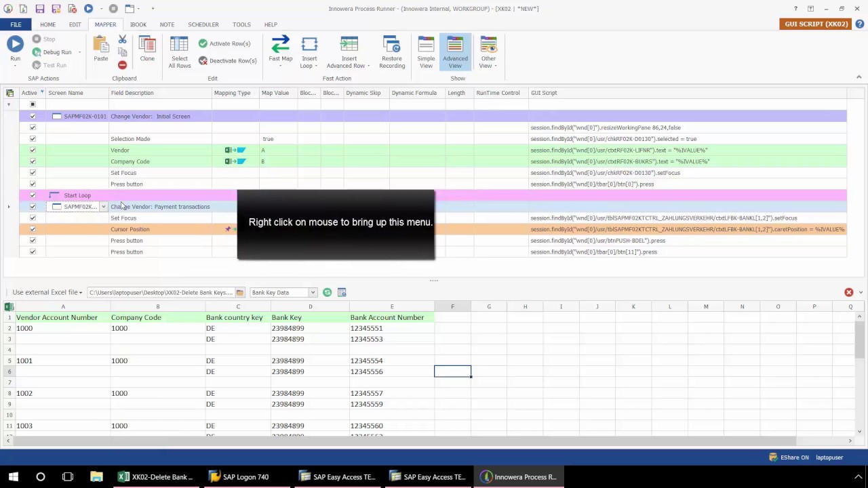Click the Debug Run icon
Image resolution: width=868 pixels, height=488 pixels.
(37, 52)
